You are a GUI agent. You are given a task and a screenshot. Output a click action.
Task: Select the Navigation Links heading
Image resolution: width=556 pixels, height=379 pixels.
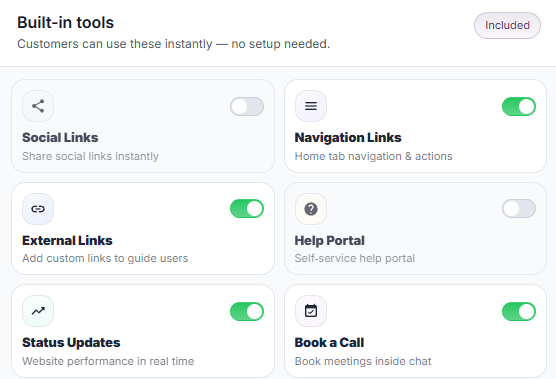click(348, 138)
